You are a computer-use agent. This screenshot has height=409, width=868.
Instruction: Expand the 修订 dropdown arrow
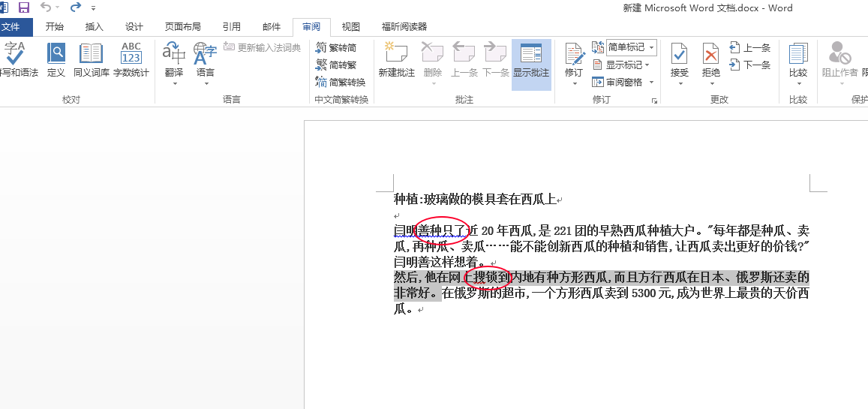point(575,84)
